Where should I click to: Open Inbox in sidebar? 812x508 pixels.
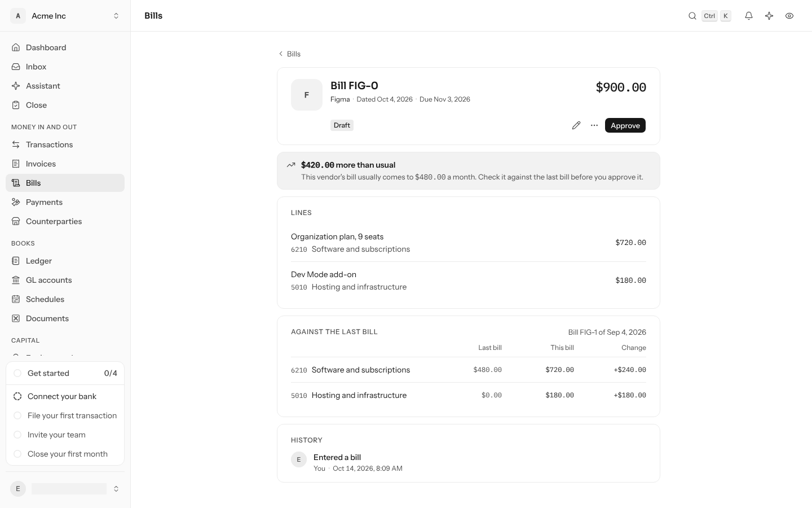[65, 67]
